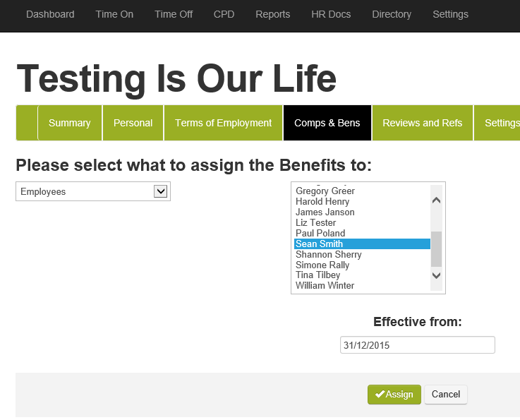Go to Time On menu

coord(114,14)
